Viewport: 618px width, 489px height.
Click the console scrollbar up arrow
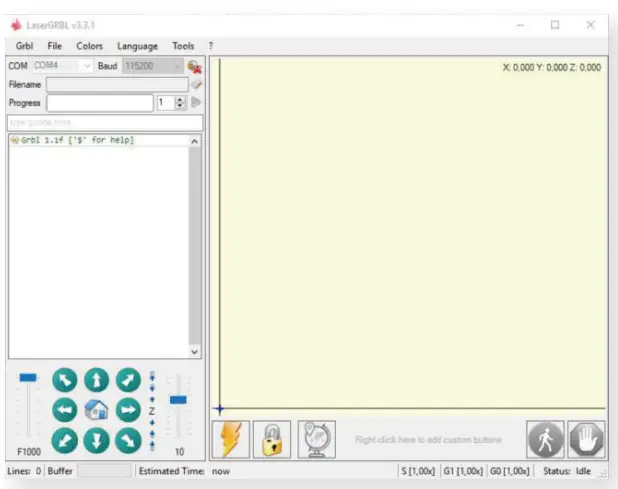(x=194, y=141)
